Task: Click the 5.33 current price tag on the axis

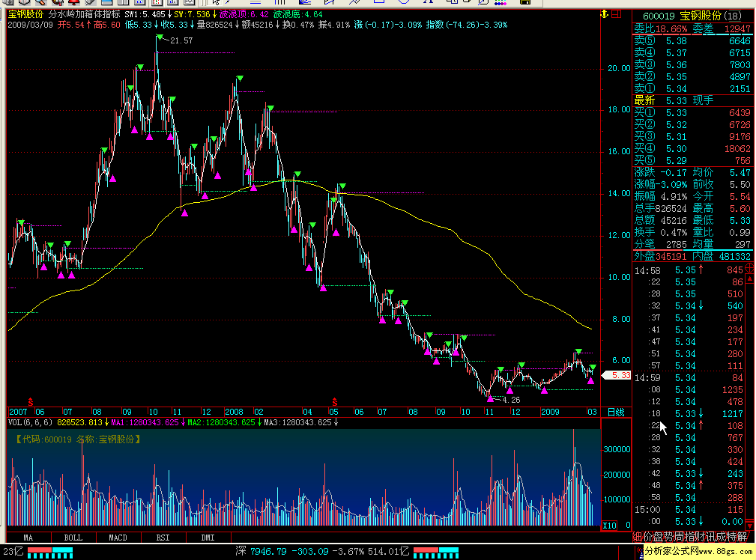Action: [x=617, y=375]
